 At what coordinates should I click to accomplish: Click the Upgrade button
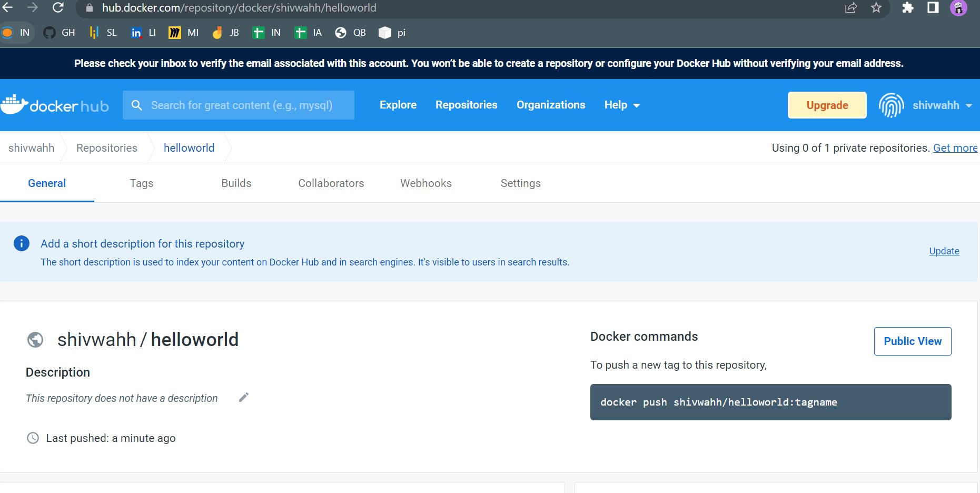tap(827, 105)
